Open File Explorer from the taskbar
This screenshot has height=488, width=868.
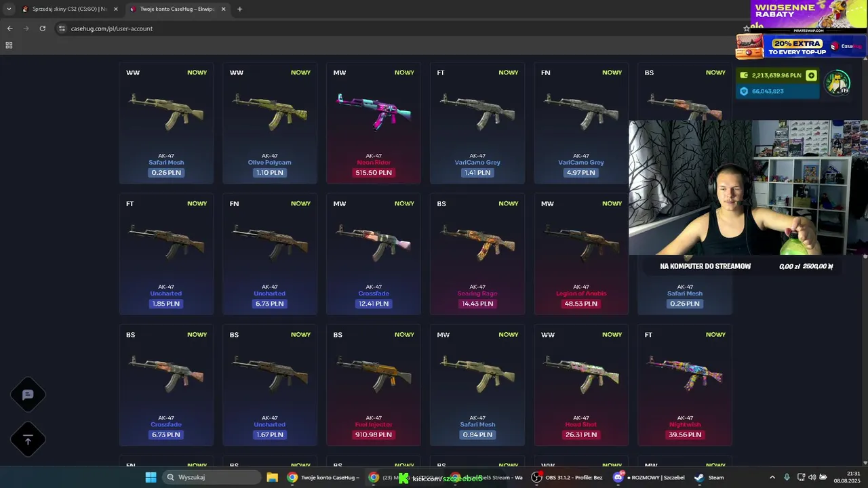click(x=272, y=477)
